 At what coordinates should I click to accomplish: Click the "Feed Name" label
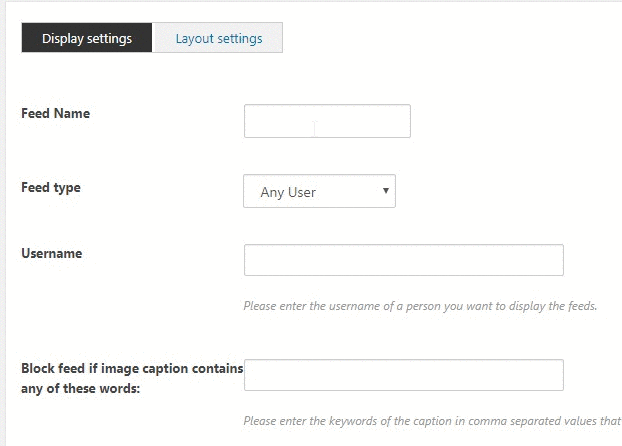pos(55,114)
